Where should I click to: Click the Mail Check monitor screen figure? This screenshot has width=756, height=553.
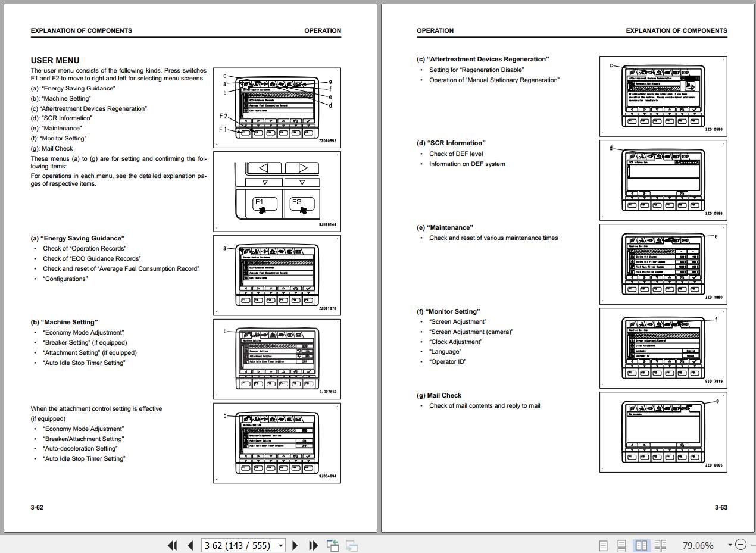[x=663, y=432]
